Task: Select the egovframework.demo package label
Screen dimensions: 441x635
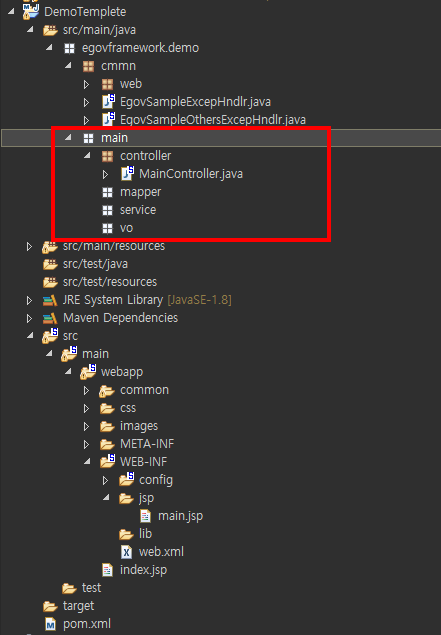Action: click(141, 48)
